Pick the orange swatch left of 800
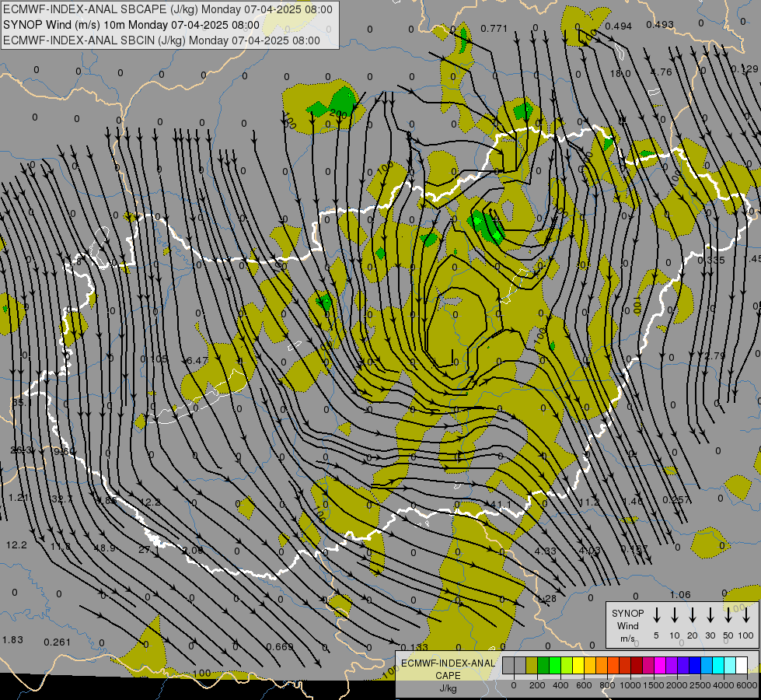 pyautogui.click(x=602, y=666)
